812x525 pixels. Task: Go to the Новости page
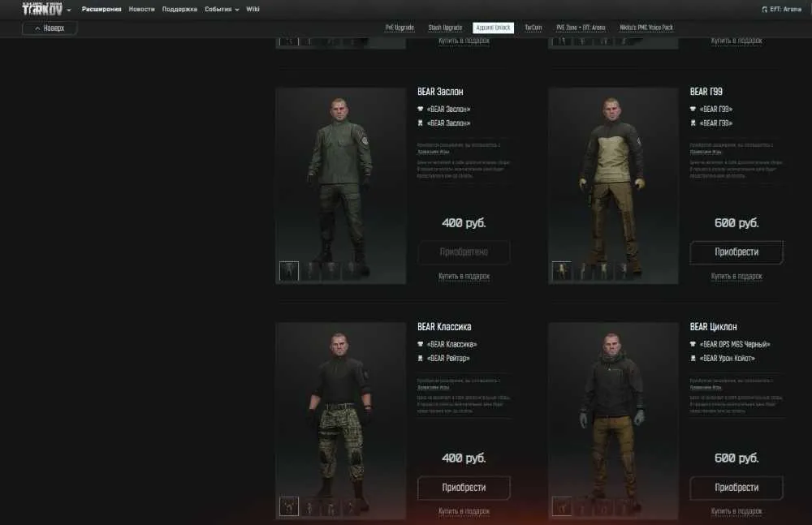point(142,9)
